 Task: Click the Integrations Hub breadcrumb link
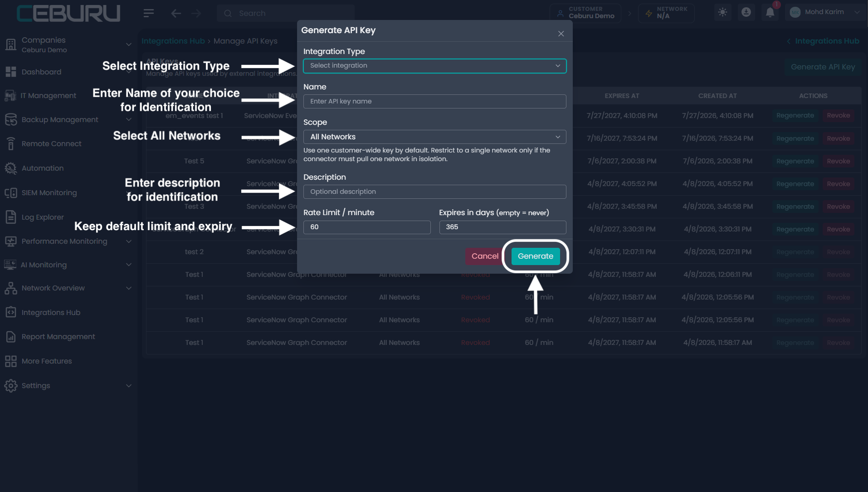pos(173,41)
